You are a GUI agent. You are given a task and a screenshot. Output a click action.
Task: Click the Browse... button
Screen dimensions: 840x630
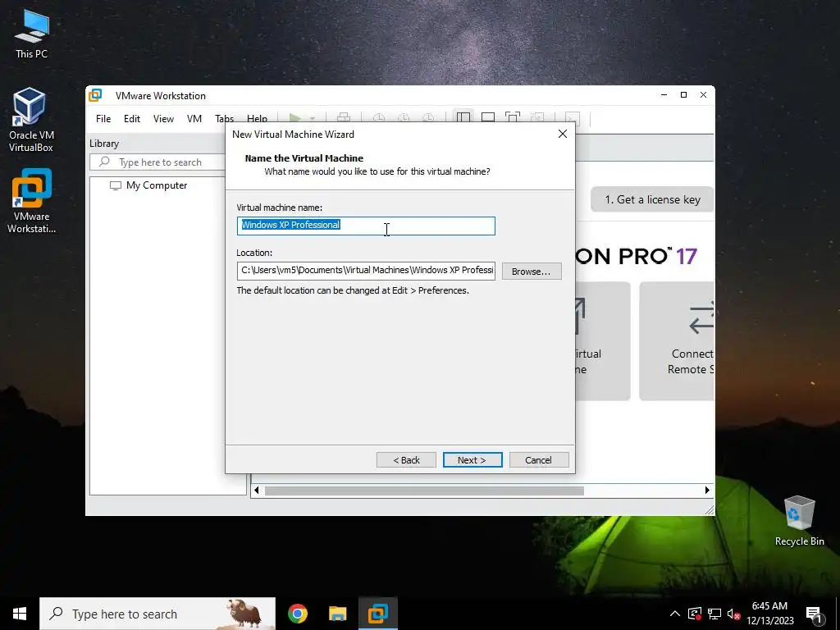click(x=532, y=271)
